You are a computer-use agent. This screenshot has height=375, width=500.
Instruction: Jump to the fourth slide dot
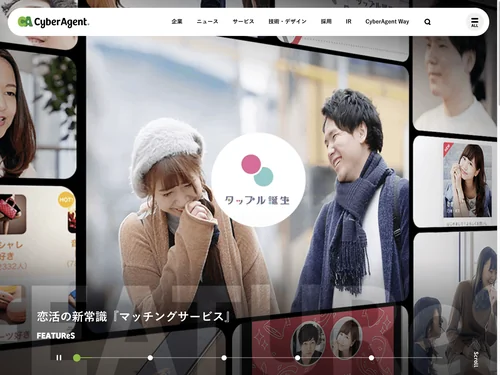point(298,358)
